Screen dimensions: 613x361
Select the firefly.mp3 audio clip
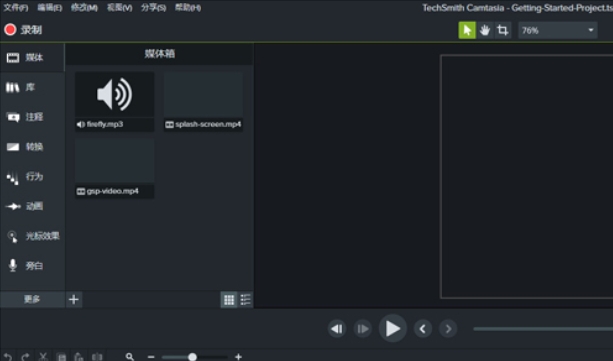coord(115,101)
